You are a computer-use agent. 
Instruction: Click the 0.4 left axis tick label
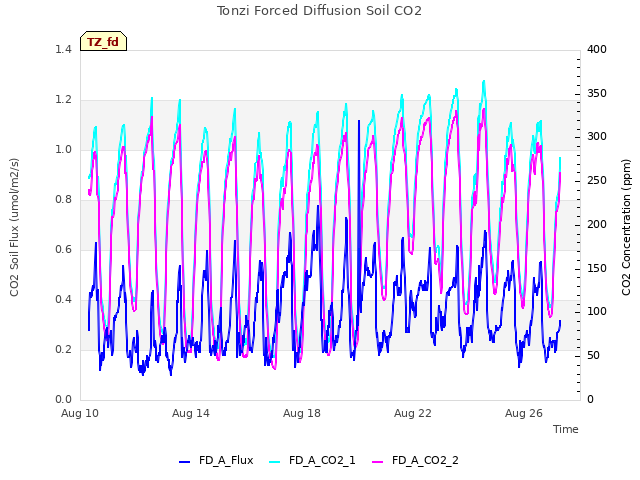(63, 300)
